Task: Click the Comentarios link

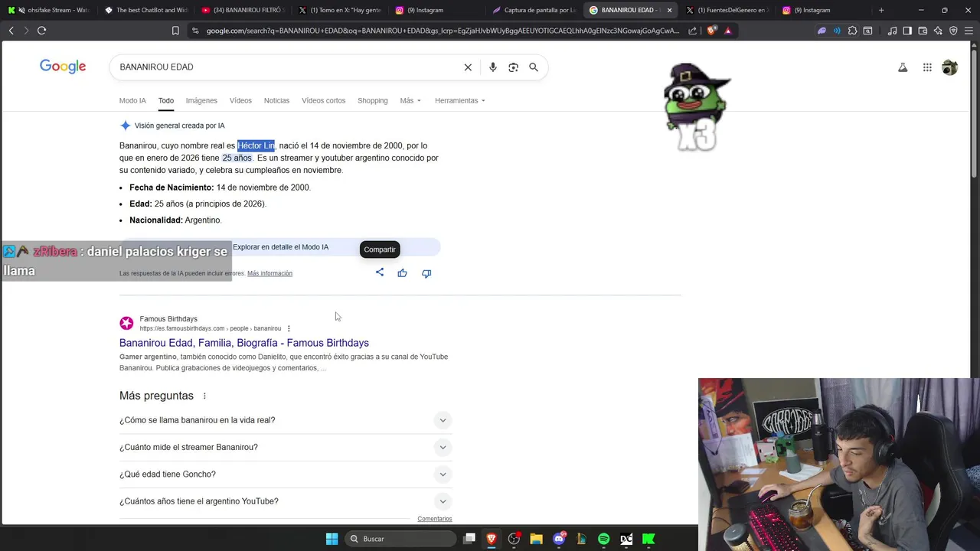Action: click(x=435, y=519)
